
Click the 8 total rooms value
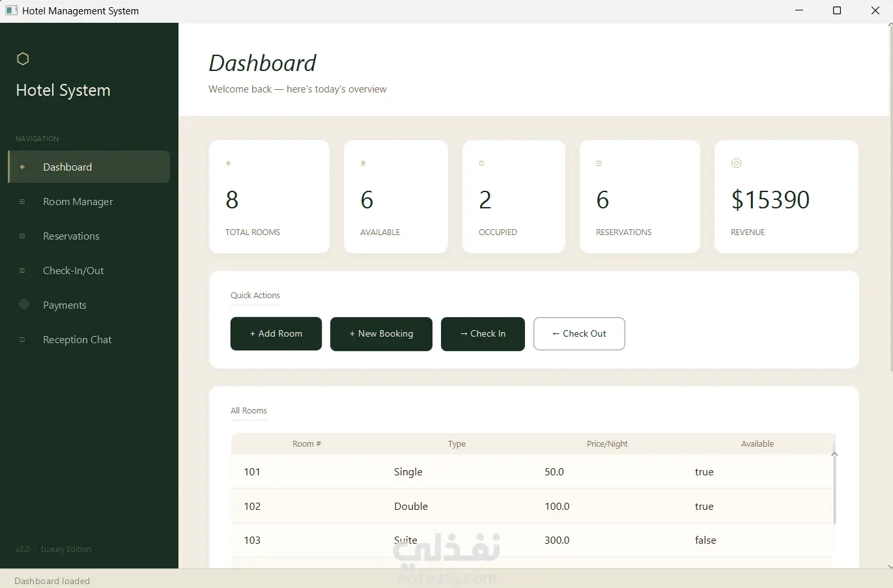click(x=232, y=199)
